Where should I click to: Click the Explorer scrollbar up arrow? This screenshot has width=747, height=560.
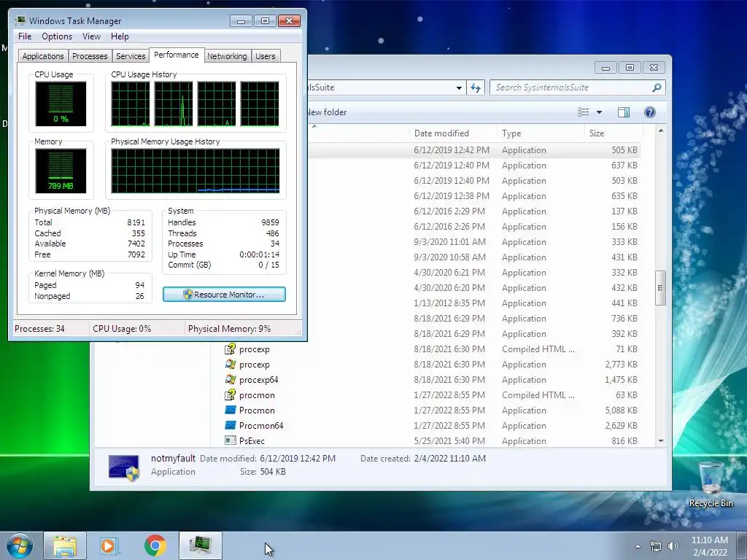pos(661,131)
